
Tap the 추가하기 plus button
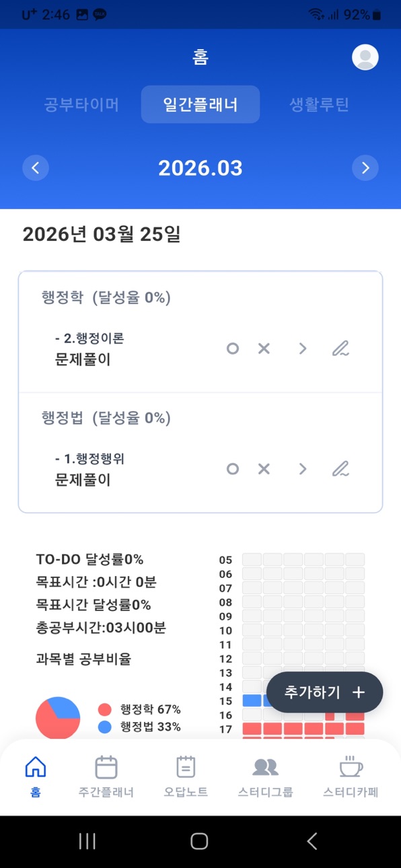point(325,692)
